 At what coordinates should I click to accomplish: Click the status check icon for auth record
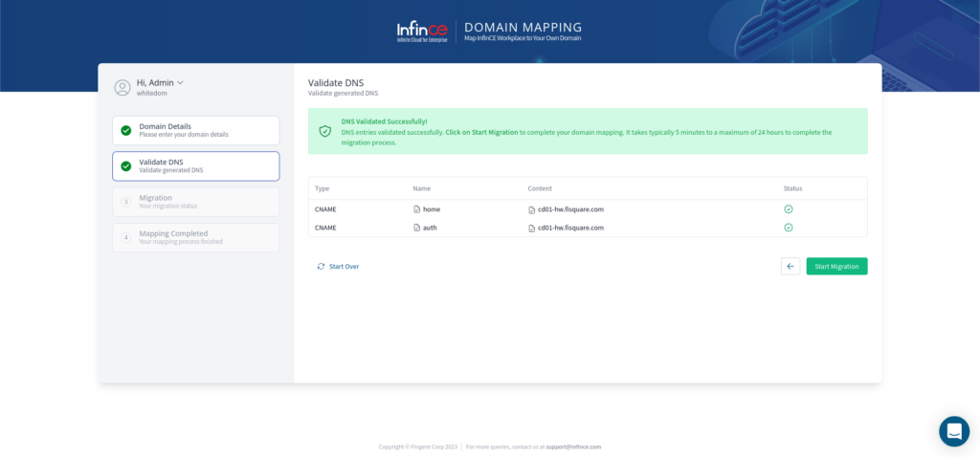coord(789,228)
